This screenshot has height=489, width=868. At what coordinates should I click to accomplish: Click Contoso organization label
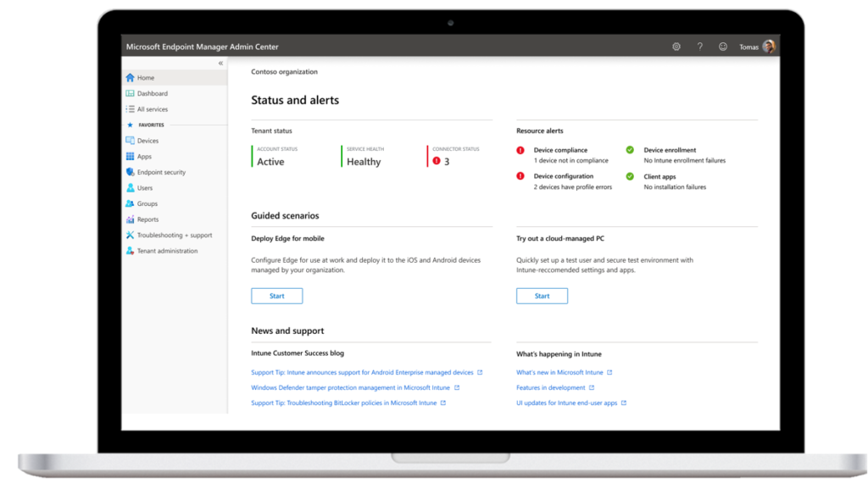tap(285, 71)
